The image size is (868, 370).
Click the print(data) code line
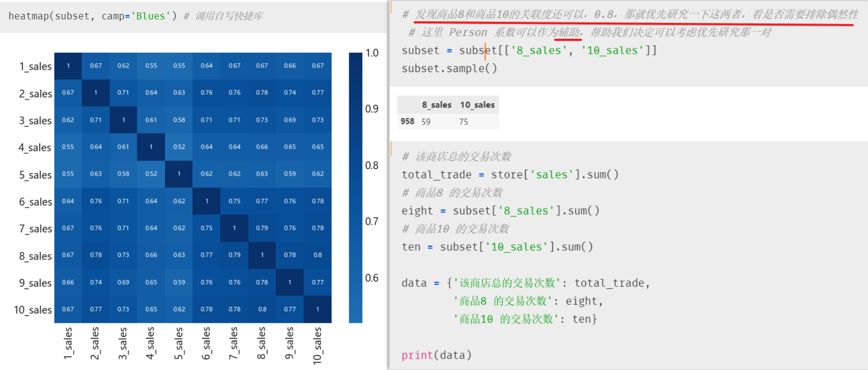(437, 355)
